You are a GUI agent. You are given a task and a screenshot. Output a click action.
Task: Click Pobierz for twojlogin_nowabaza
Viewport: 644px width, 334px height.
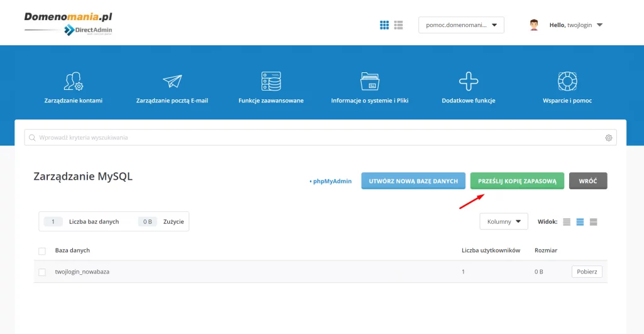click(587, 272)
